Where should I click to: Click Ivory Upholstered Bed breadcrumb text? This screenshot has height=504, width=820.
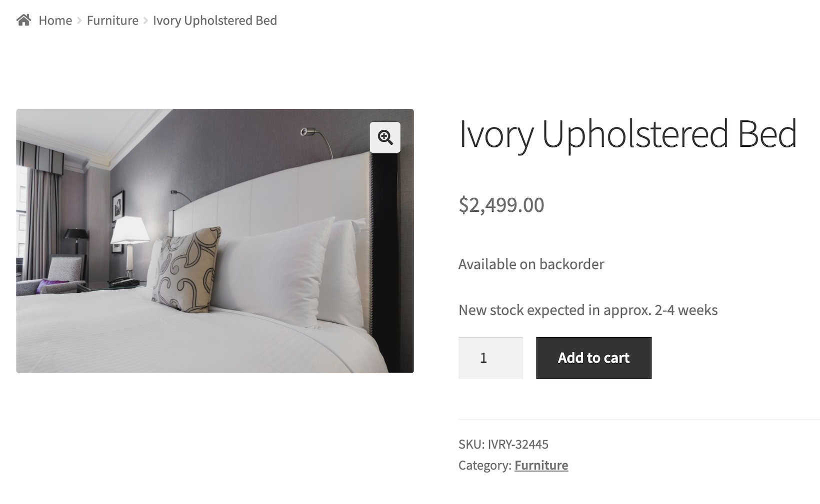click(214, 20)
